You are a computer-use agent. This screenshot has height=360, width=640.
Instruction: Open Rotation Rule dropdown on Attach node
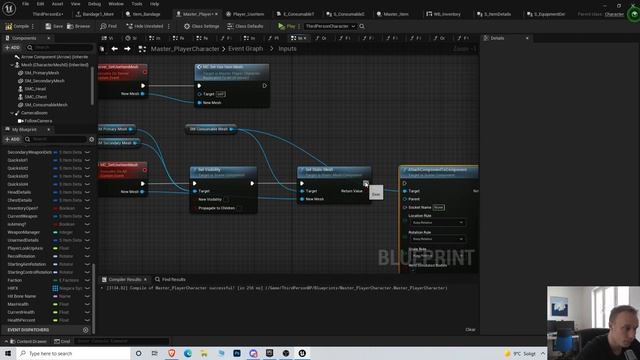pyautogui.click(x=438, y=239)
